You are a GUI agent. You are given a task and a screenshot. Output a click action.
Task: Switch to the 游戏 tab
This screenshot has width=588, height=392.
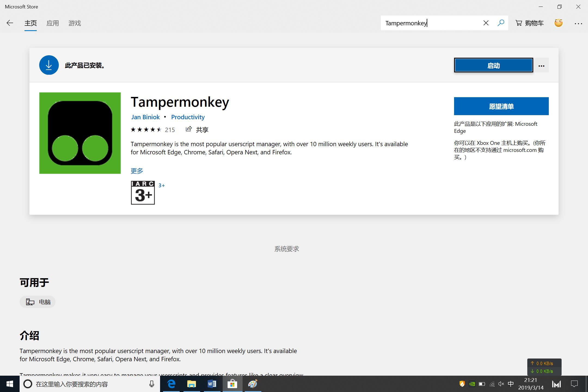coord(75,23)
